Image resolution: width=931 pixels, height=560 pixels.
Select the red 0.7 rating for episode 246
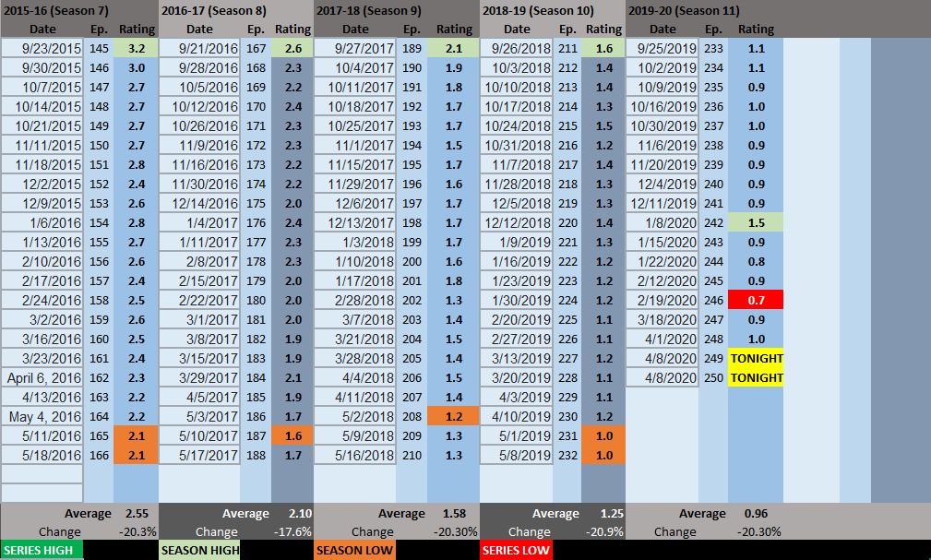coord(756,300)
